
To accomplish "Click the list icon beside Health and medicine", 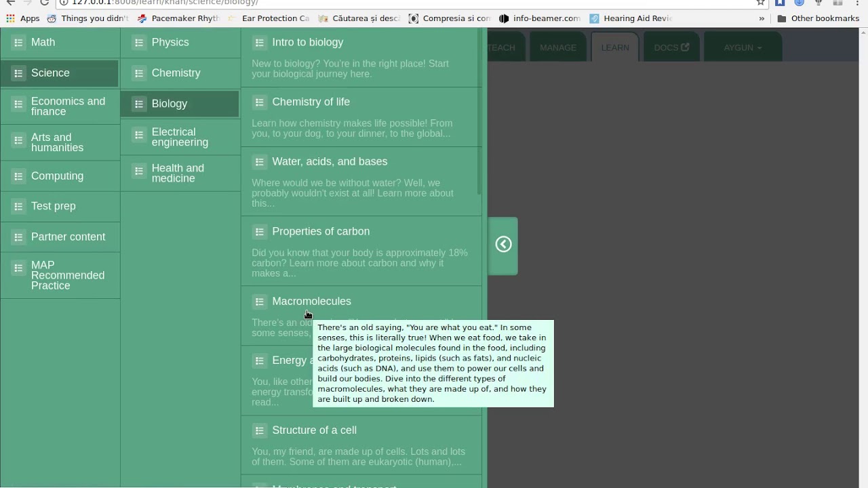I will [x=139, y=170].
